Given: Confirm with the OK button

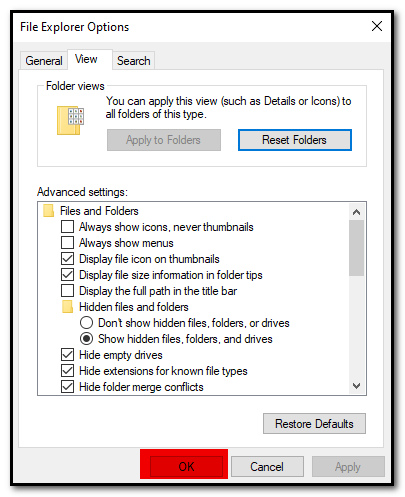Looking at the screenshot, I should coord(186,466).
